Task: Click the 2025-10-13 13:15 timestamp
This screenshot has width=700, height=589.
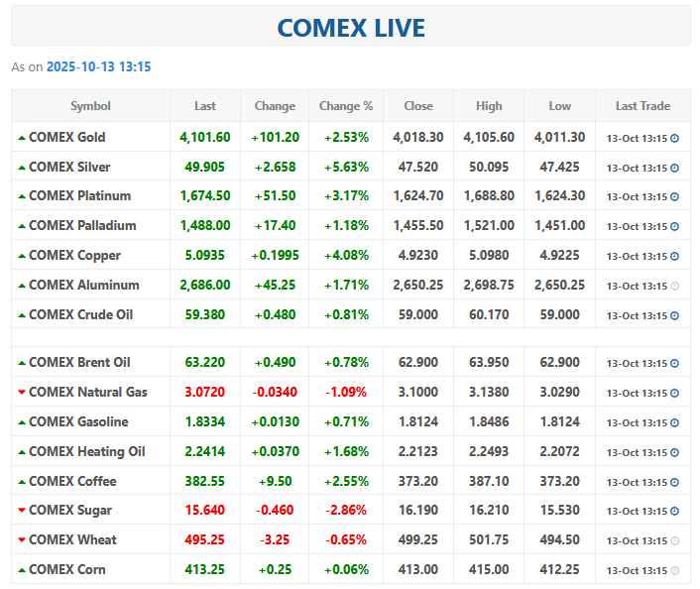Action: pos(98,66)
